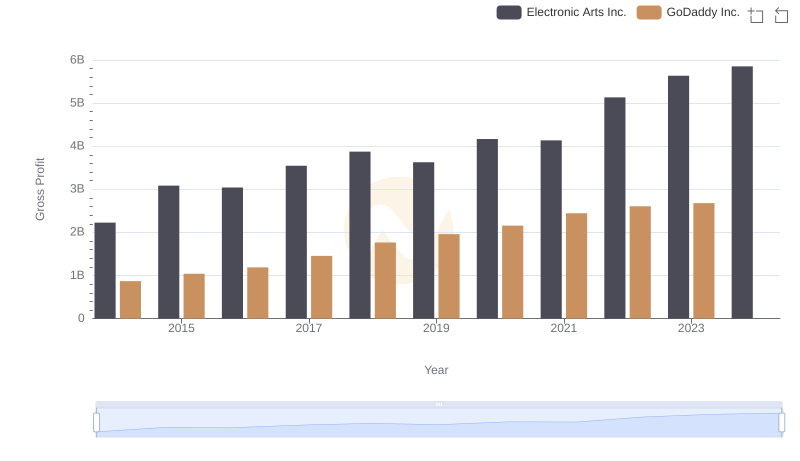
Task: Select the GoDaddy bar for 2022
Action: [x=640, y=263]
